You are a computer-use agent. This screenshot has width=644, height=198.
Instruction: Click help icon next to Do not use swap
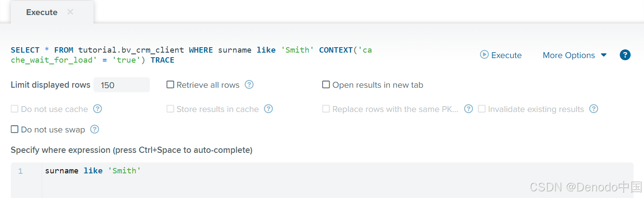pyautogui.click(x=95, y=129)
